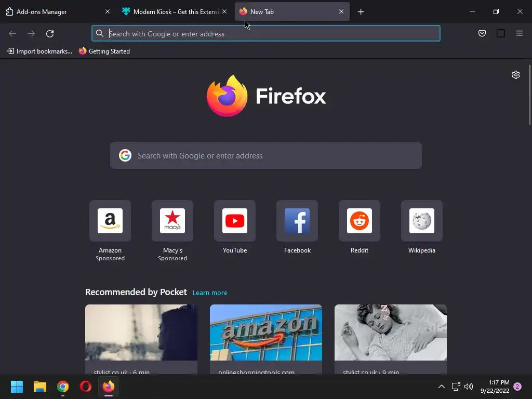Close the New Tab tab
The height and width of the screenshot is (399, 532).
point(341,11)
